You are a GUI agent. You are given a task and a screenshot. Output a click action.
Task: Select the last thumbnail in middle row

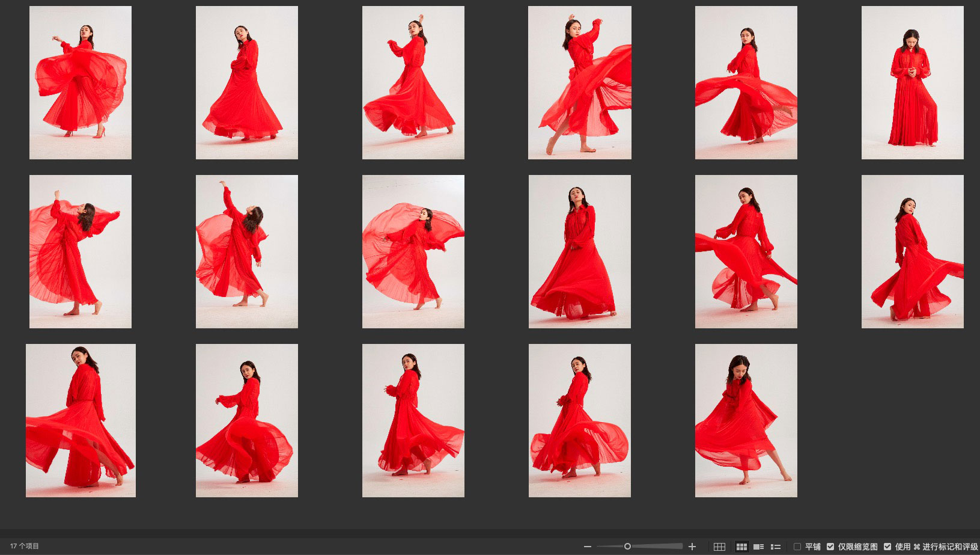[x=912, y=251]
